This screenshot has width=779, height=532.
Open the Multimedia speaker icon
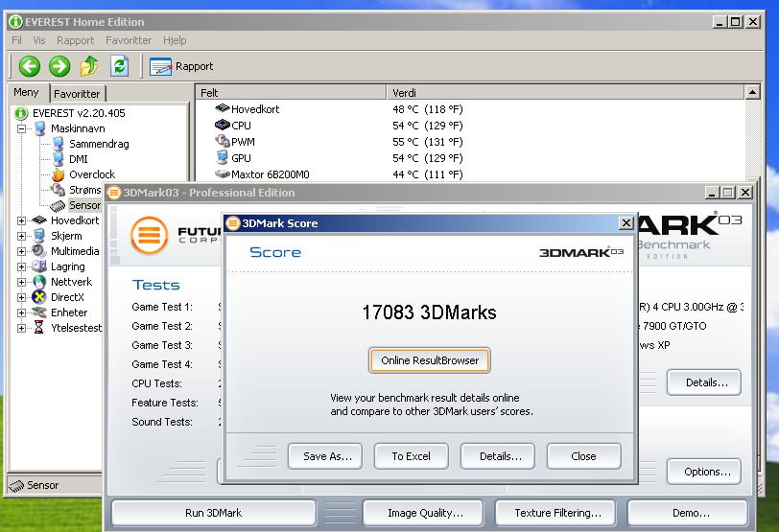click(39, 251)
